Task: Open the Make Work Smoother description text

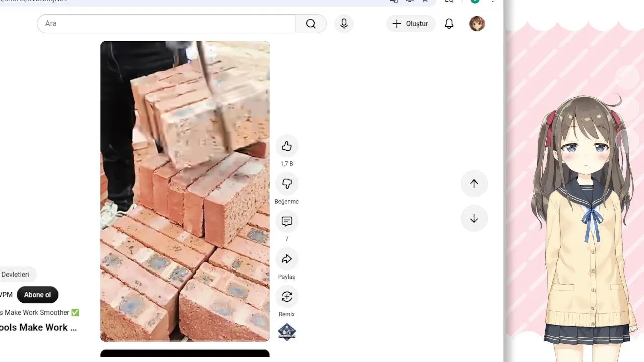Action: tap(40, 313)
